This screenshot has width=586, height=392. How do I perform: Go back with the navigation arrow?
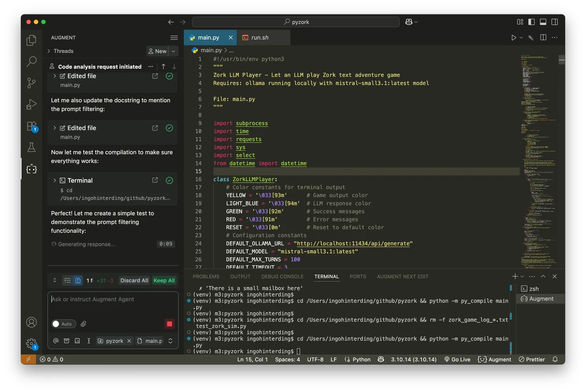[171, 22]
